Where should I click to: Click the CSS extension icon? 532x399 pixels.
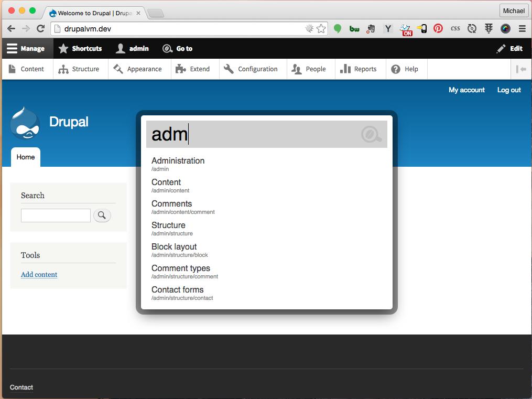tap(455, 28)
